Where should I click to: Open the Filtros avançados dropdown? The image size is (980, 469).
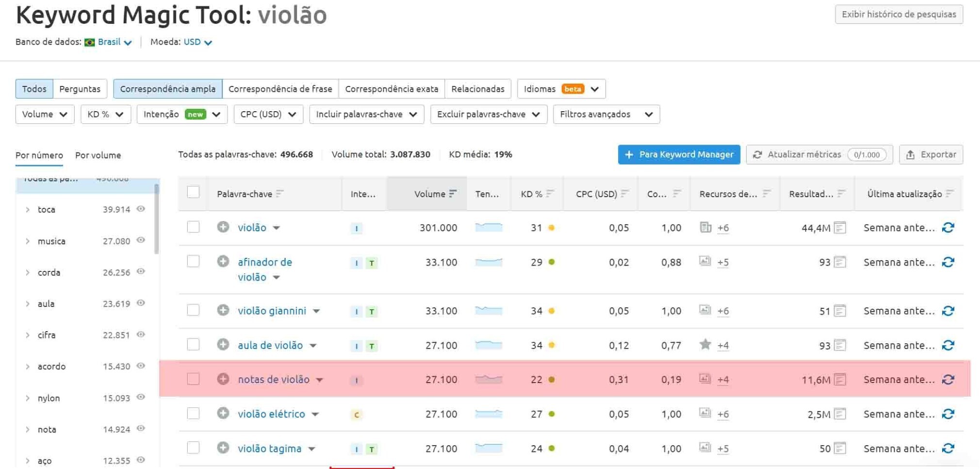tap(606, 115)
